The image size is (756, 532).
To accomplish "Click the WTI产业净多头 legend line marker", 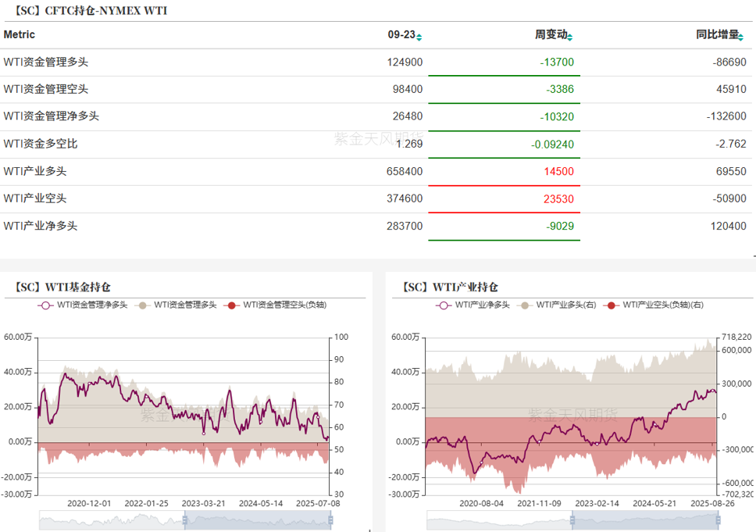I will pos(444,305).
